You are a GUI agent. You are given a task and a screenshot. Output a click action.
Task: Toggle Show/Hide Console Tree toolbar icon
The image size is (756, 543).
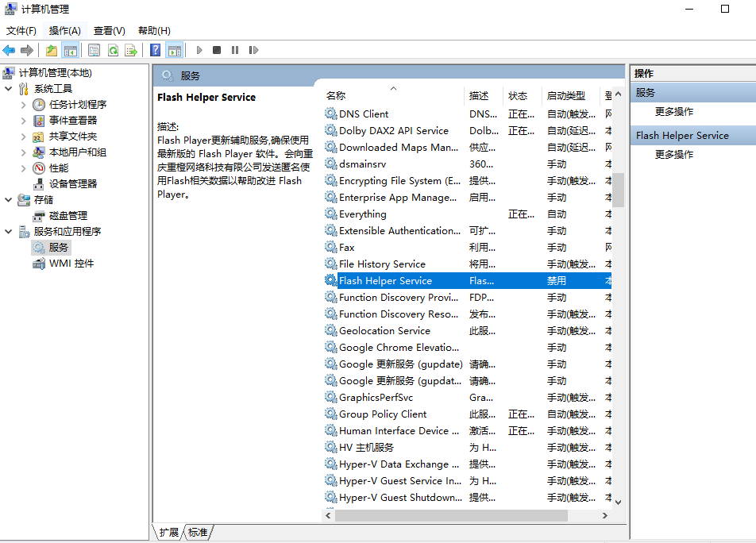(x=71, y=50)
